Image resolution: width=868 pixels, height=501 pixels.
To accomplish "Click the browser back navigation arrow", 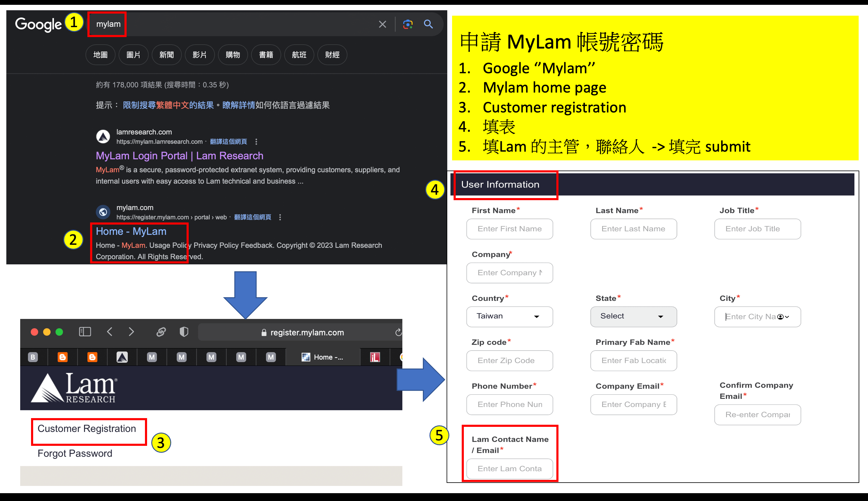I will pyautogui.click(x=110, y=332).
